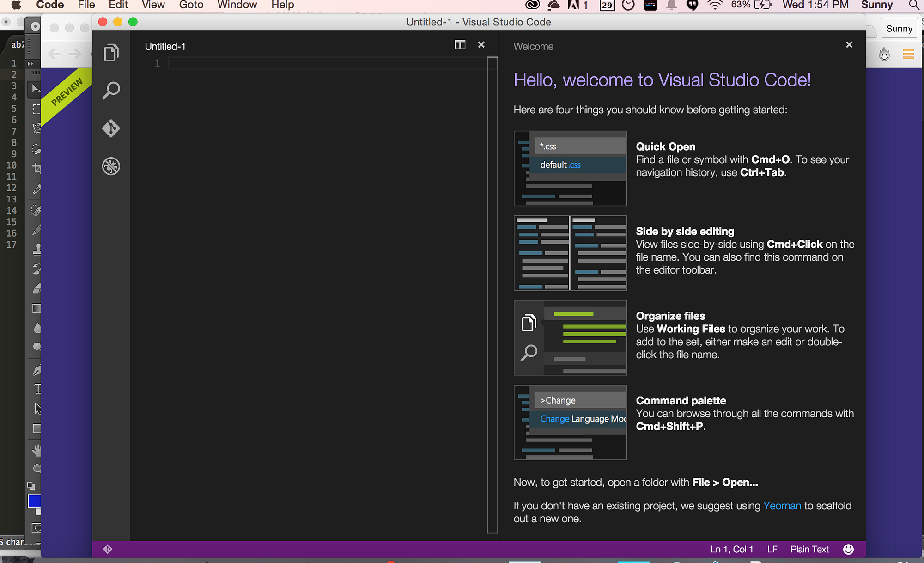Screen dimensions: 924x563
Task: Close the Welcome panel
Action: pos(849,45)
